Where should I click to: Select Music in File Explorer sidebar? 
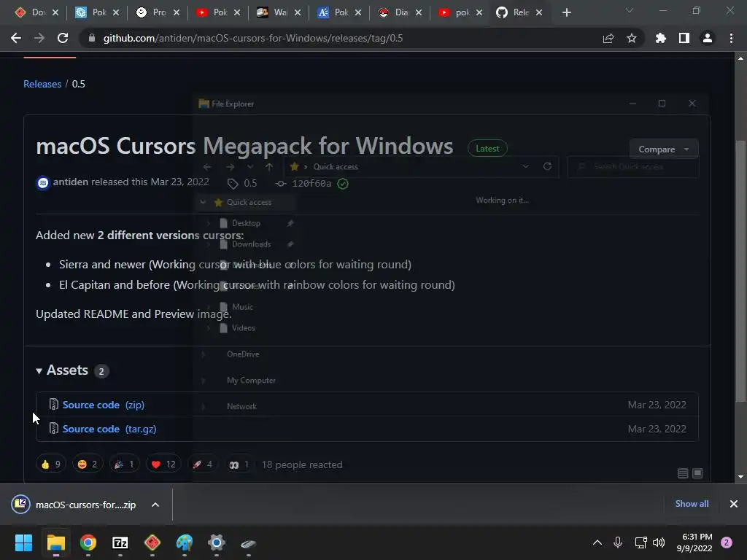tap(242, 307)
